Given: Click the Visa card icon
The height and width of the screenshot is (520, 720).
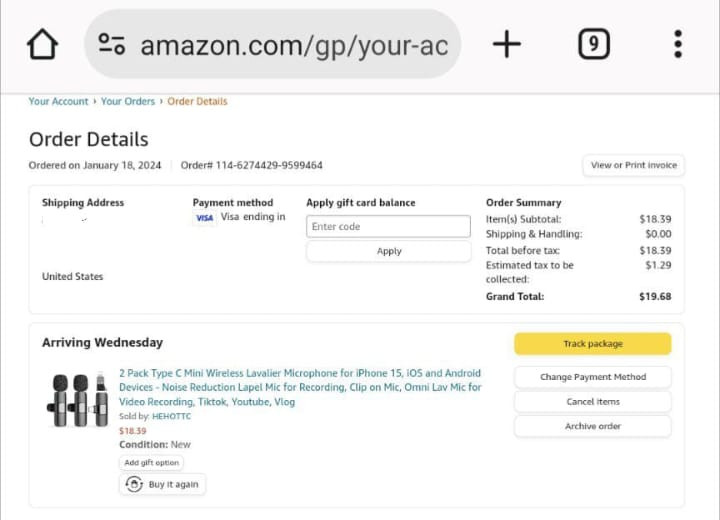Looking at the screenshot, I should pos(204,218).
